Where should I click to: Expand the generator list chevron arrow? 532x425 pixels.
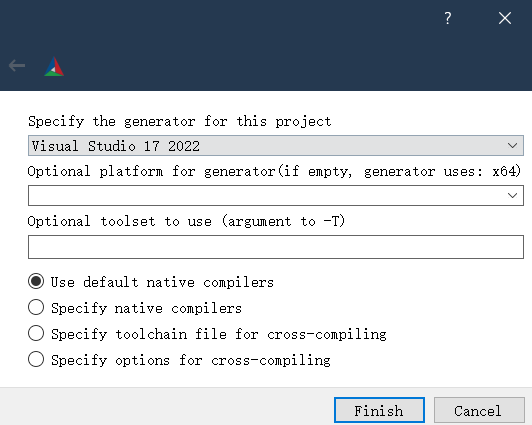(x=512, y=146)
